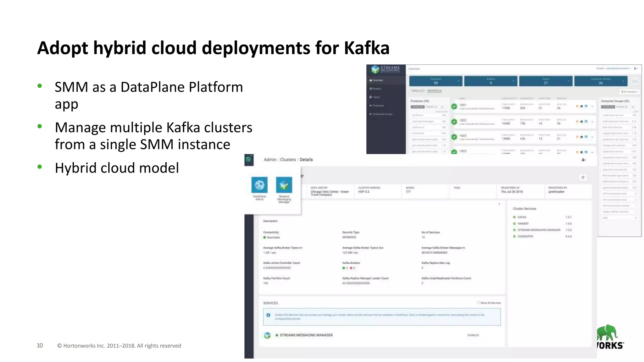Click the STREAMS MESSAGING MANAGER entry in Cluster Services
644x362 pixels.
[x=539, y=230]
